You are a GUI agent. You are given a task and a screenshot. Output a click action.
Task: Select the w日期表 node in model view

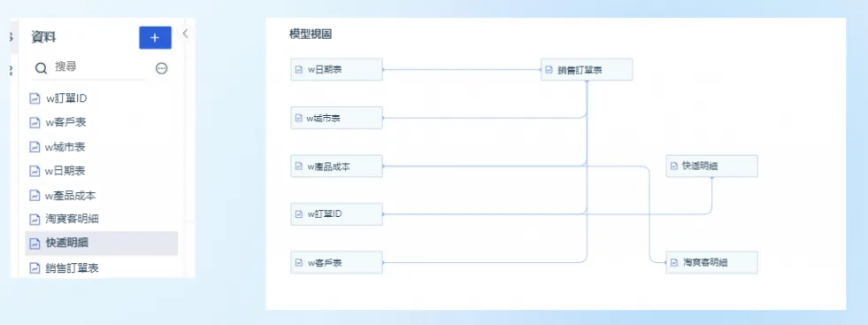336,70
